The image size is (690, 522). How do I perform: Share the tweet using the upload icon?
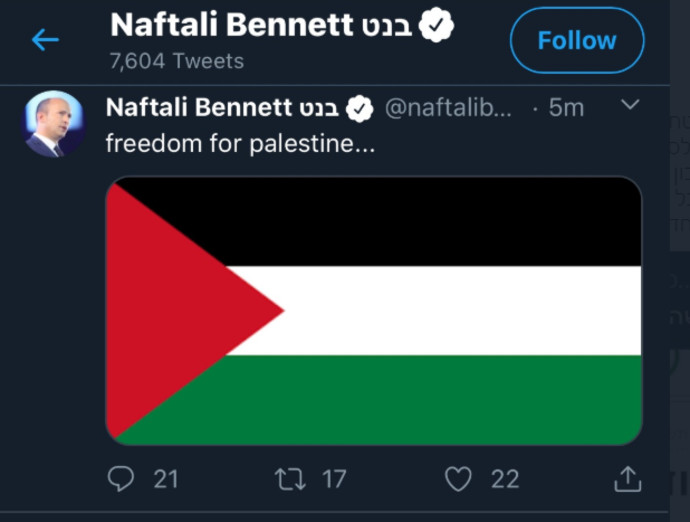click(x=627, y=479)
